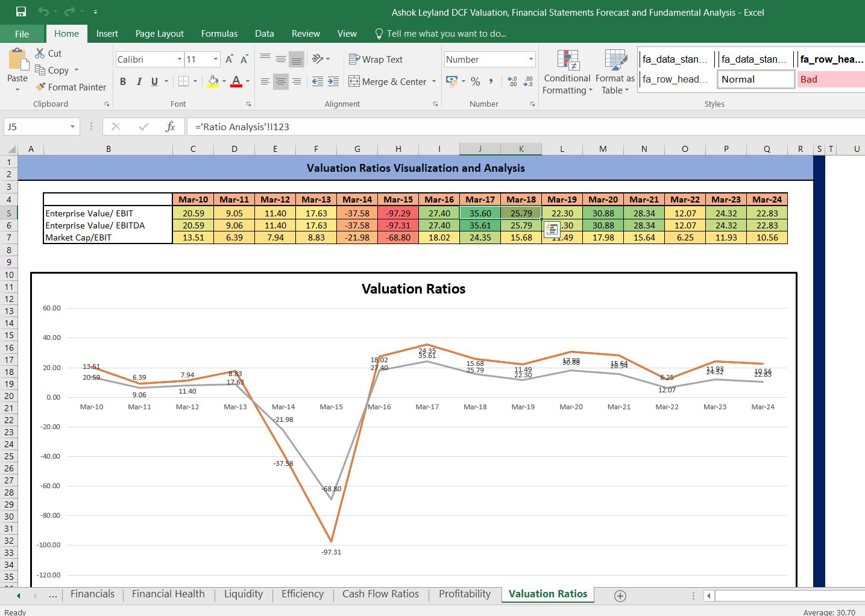Toggle Underline formatting
The width and height of the screenshot is (865, 616).
[154, 81]
